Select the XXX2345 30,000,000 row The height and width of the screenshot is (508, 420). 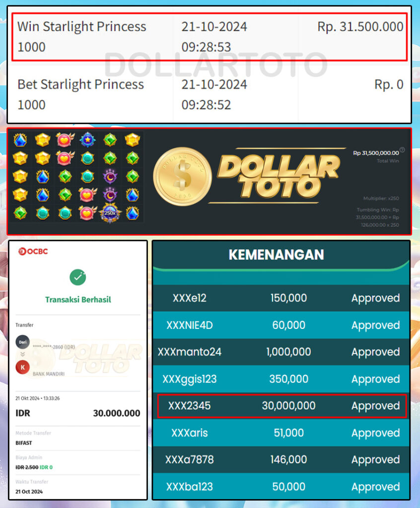[281, 406]
